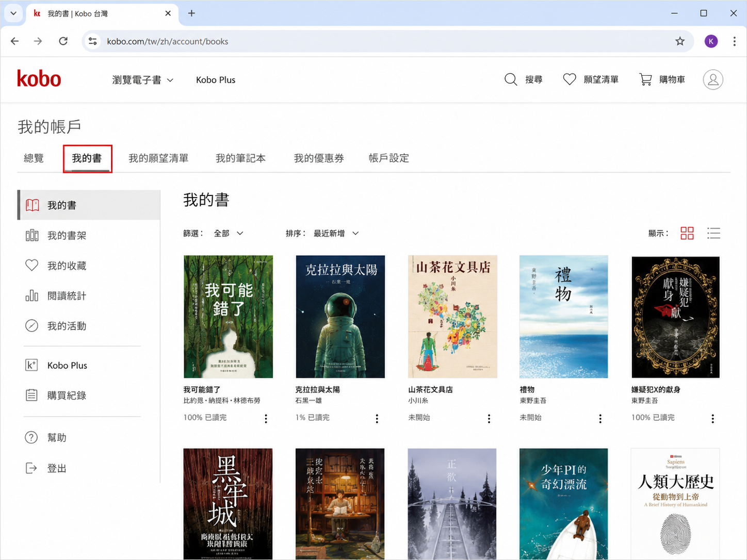Open the 我可能錯了 book cover
This screenshot has width=747, height=560.
click(x=228, y=317)
